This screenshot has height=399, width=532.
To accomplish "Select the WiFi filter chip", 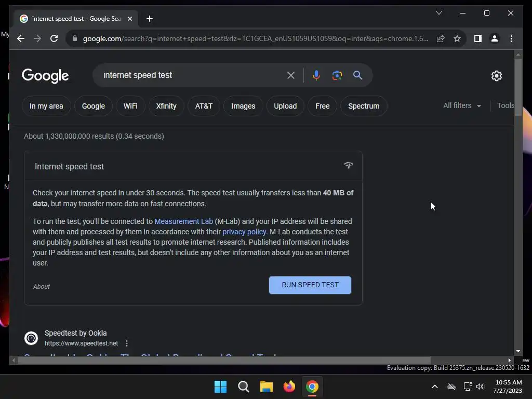I will point(130,106).
